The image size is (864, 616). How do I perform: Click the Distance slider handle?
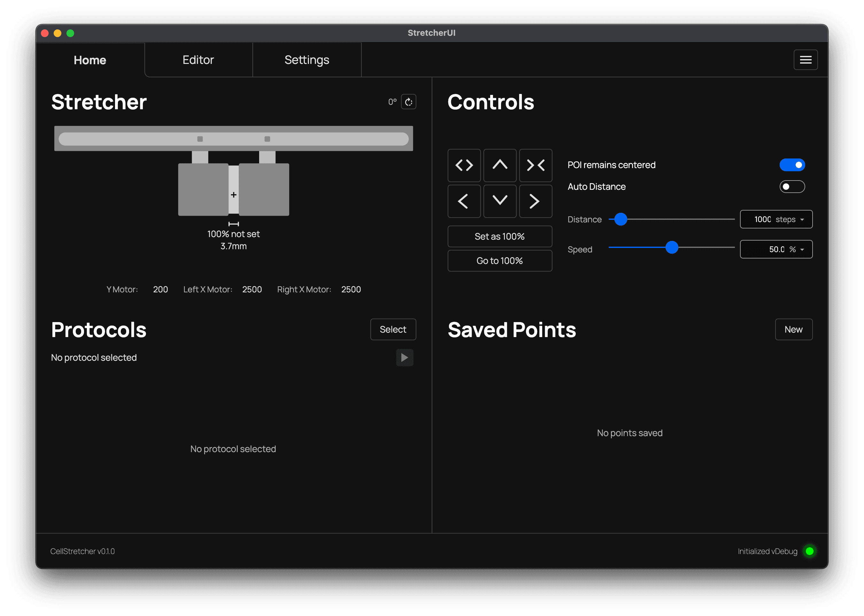tap(621, 219)
